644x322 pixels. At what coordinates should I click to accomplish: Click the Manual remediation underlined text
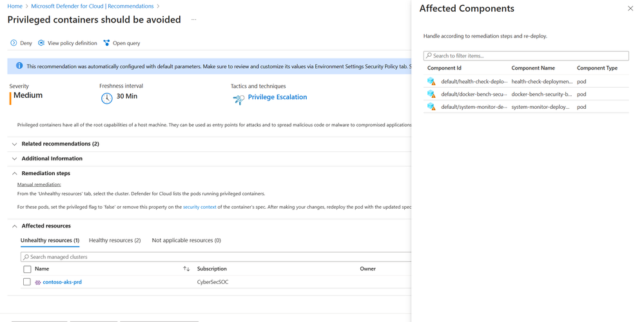coord(39,185)
